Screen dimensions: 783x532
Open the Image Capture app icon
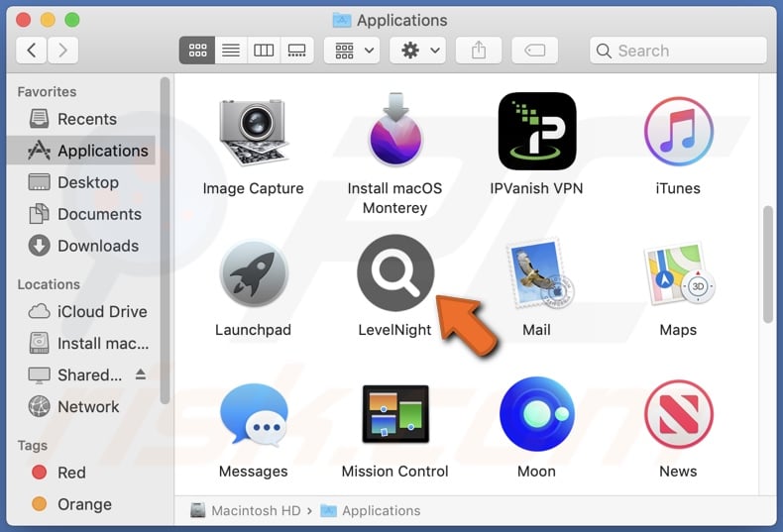(x=253, y=132)
